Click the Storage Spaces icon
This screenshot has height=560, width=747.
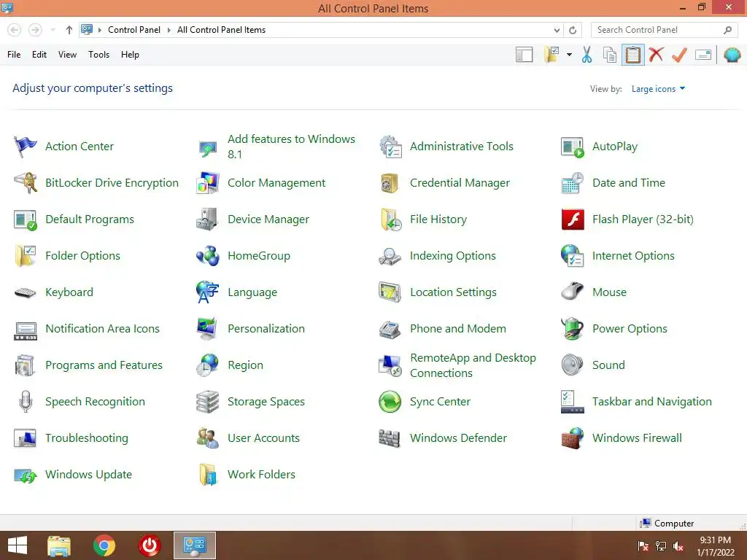click(208, 402)
